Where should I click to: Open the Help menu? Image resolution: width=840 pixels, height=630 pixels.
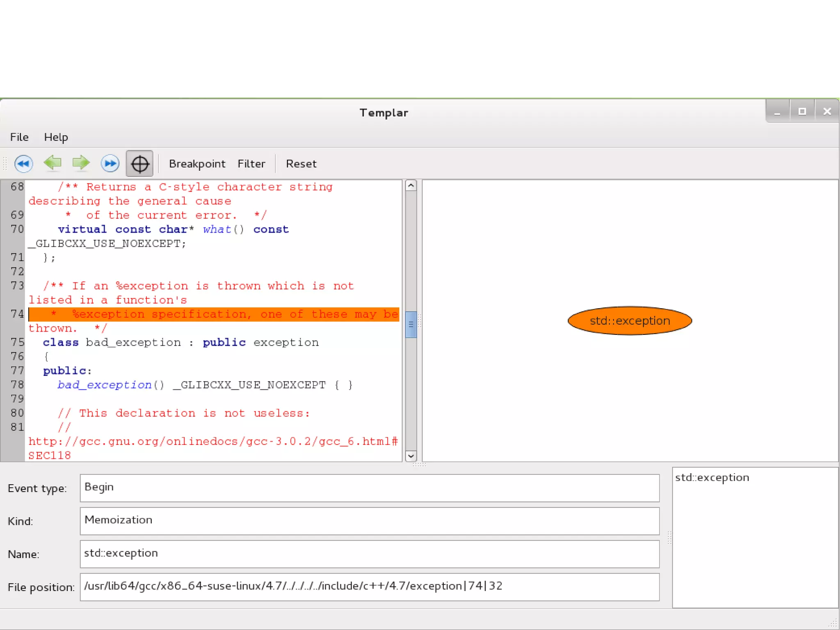tap(56, 137)
